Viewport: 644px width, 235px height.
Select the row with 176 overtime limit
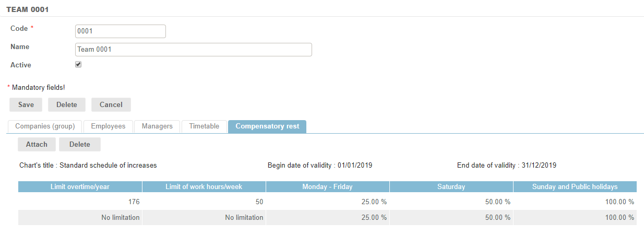pyautogui.click(x=327, y=202)
